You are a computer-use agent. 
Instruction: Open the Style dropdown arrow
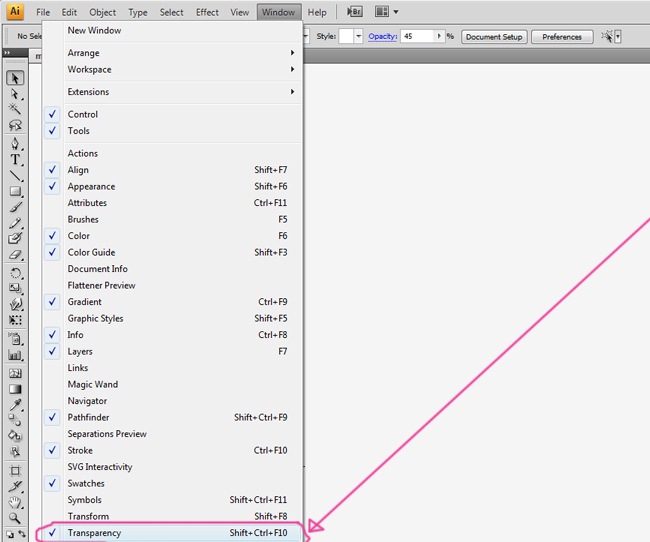[x=358, y=37]
